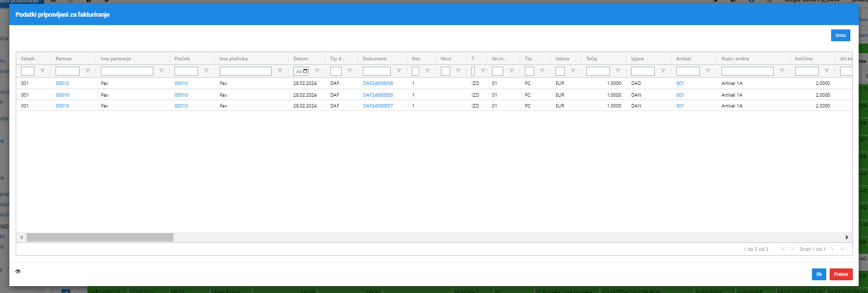Click the Izvoz export button

[840, 35]
